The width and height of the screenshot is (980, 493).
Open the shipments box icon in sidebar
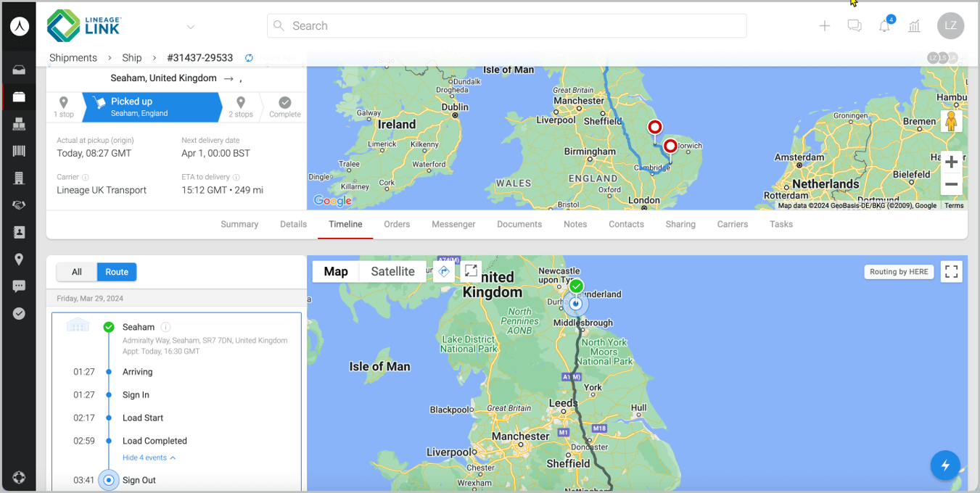(x=19, y=96)
